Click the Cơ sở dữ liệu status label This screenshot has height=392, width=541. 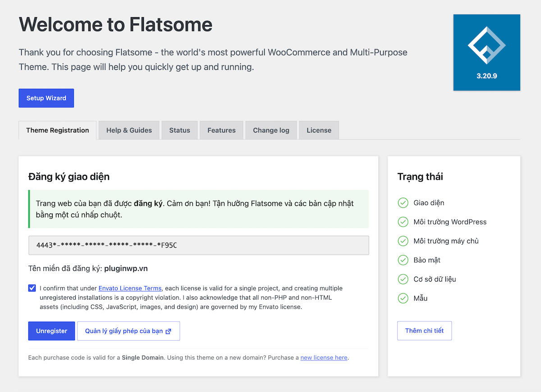(435, 279)
